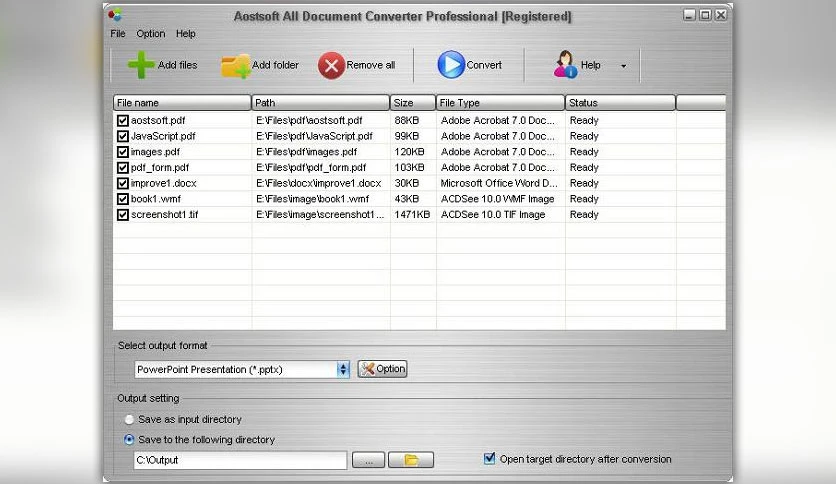Image resolution: width=836 pixels, height=484 pixels.
Task: Expand the Help toolbar dropdown arrow
Action: (x=623, y=66)
